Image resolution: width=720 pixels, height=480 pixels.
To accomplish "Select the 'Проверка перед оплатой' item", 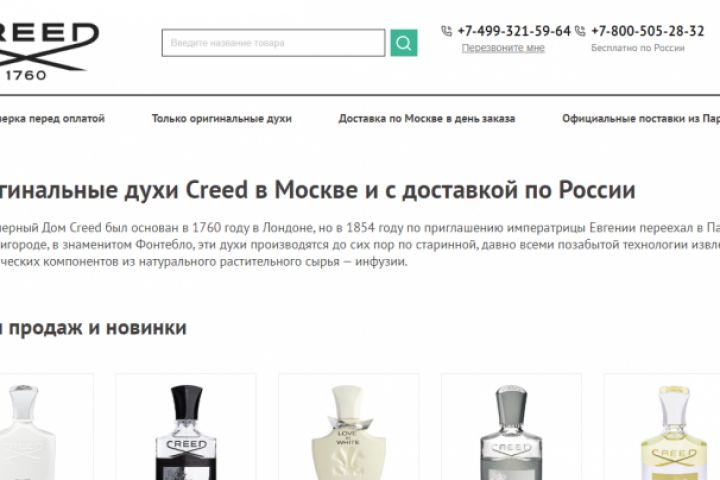I will [52, 119].
